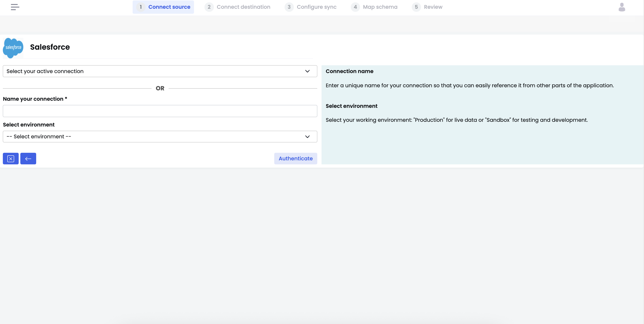Open the user profile avatar

coord(622,7)
